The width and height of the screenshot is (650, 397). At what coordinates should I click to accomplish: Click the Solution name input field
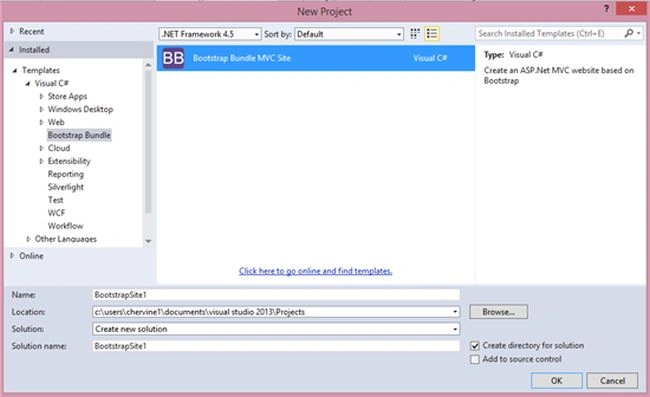pos(276,346)
